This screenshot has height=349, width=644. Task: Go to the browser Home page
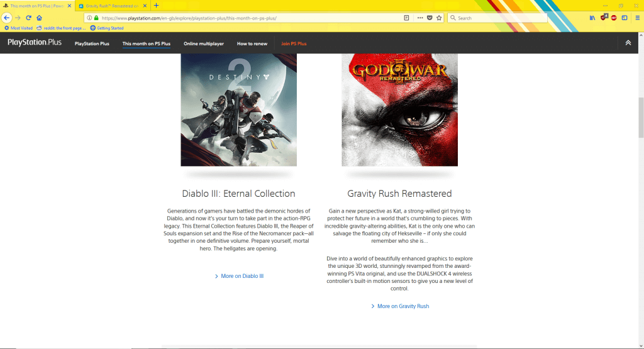(x=39, y=18)
